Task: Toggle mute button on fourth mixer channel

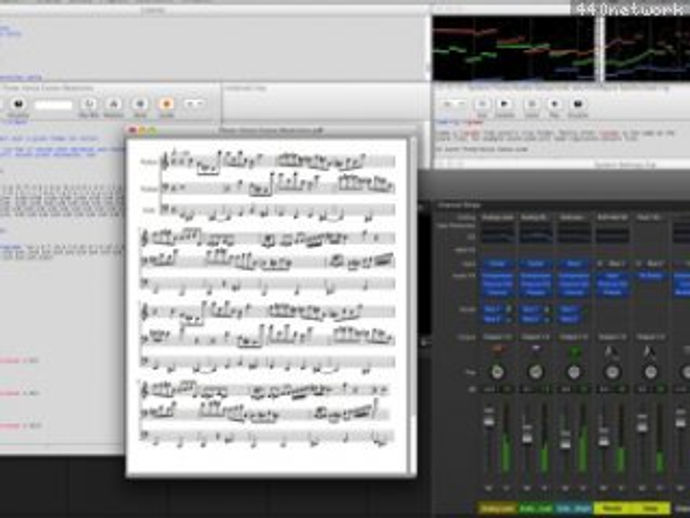Action: tap(603, 489)
